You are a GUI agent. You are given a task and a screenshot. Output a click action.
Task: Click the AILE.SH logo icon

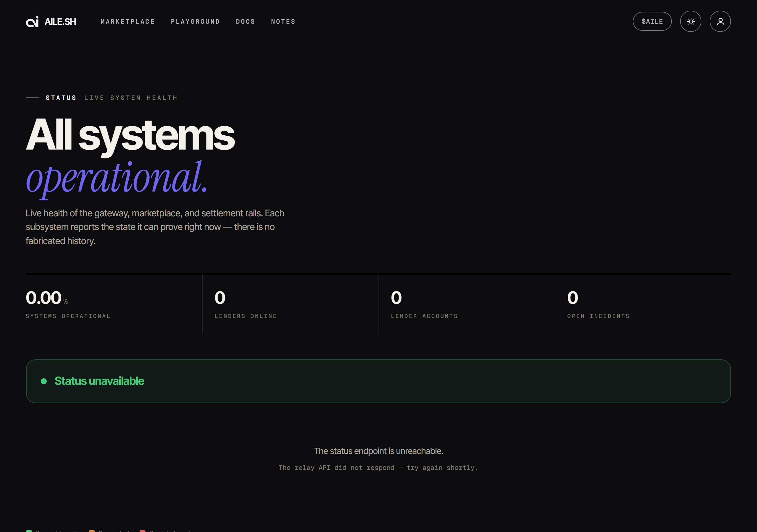pyautogui.click(x=32, y=21)
